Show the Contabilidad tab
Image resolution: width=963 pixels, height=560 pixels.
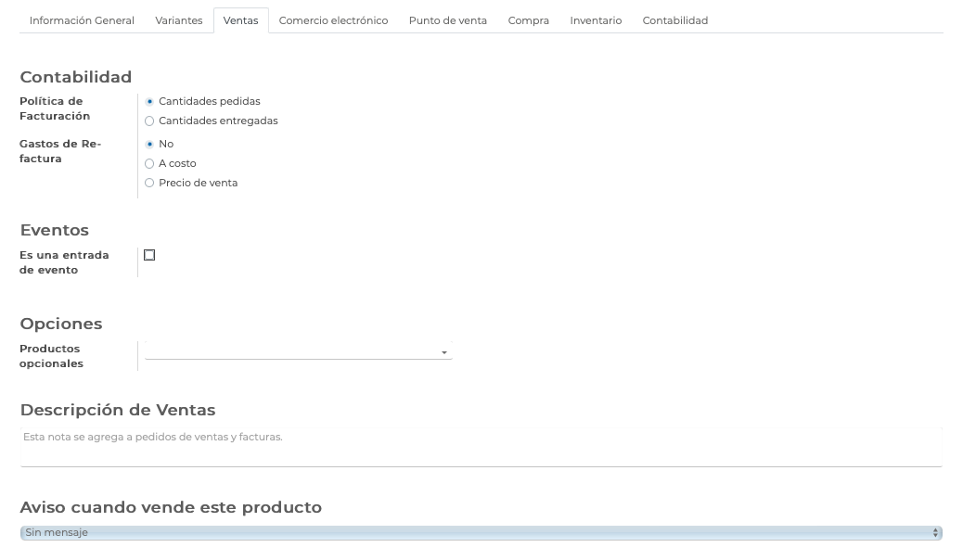(674, 20)
